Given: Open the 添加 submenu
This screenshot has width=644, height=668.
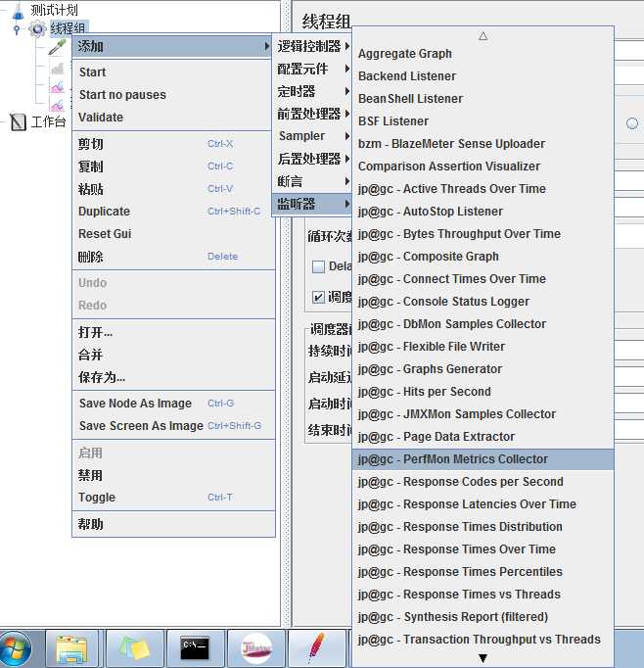Looking at the screenshot, I should pos(173,46).
